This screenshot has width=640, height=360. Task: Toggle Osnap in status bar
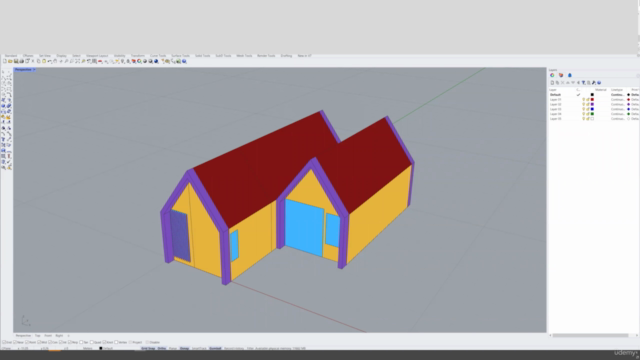click(x=184, y=348)
